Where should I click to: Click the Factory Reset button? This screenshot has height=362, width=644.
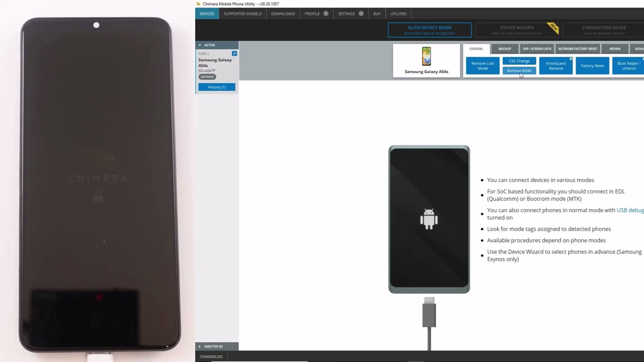tap(592, 66)
